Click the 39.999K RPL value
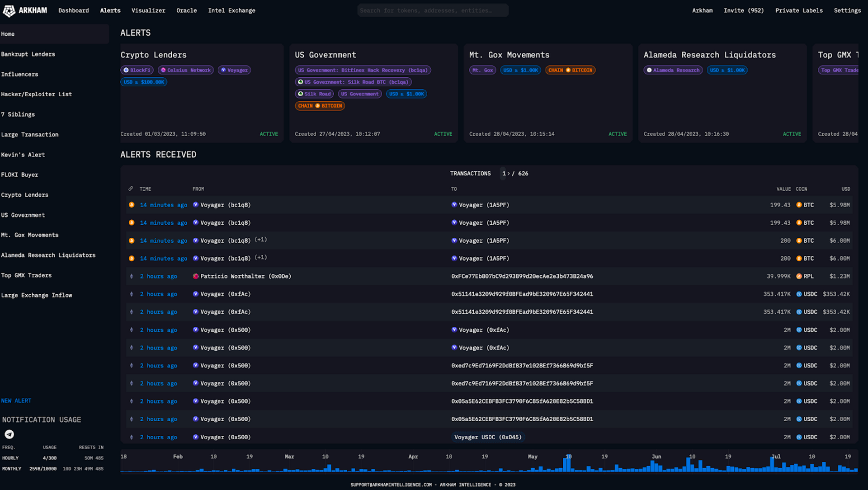The height and width of the screenshot is (490, 868). coord(778,276)
